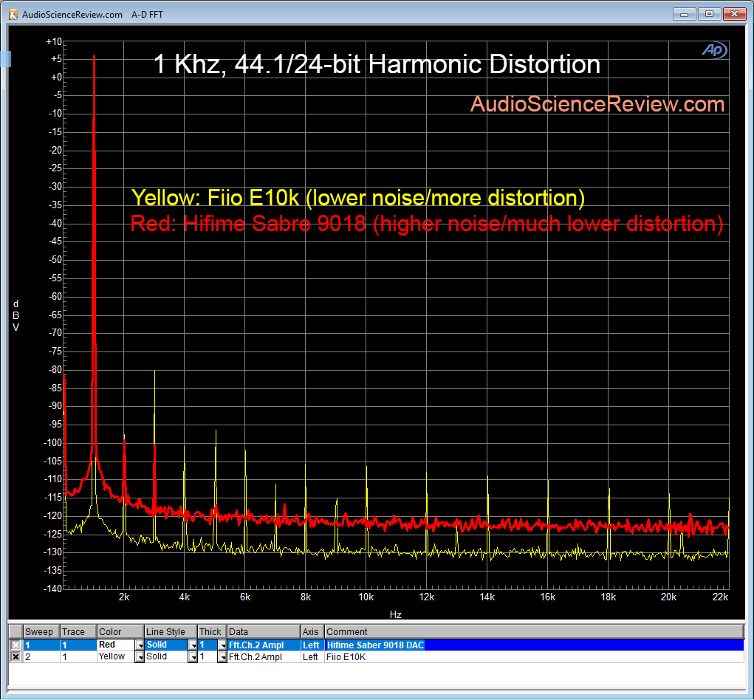Click the 'Left' axis cell of Hifime row
This screenshot has height=700, width=754.
[312, 645]
